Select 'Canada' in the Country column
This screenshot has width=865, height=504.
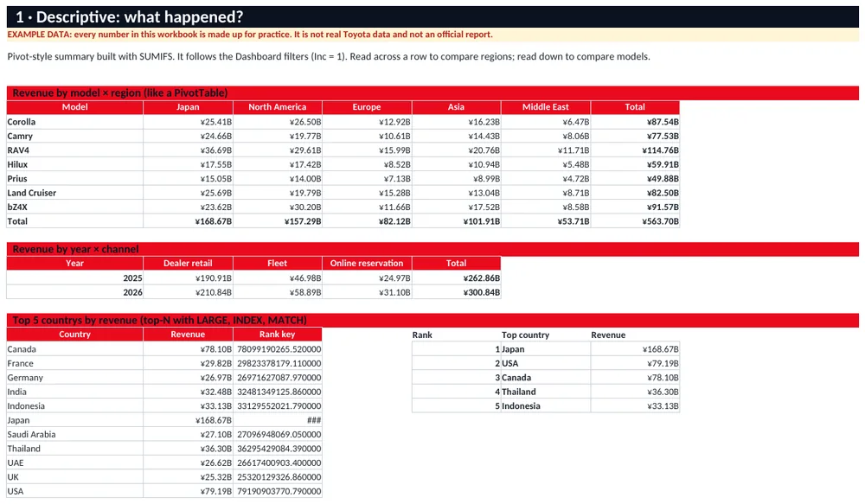[75, 349]
